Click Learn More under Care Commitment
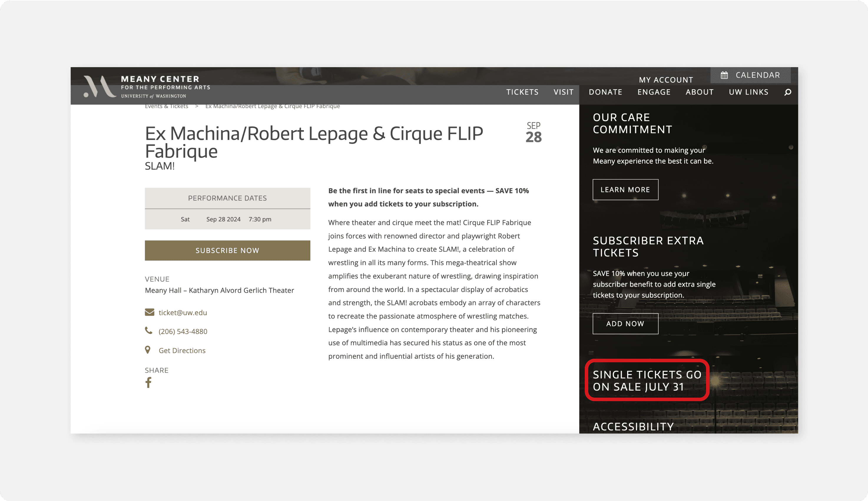Screen dimensions: 868x501 tap(625, 190)
